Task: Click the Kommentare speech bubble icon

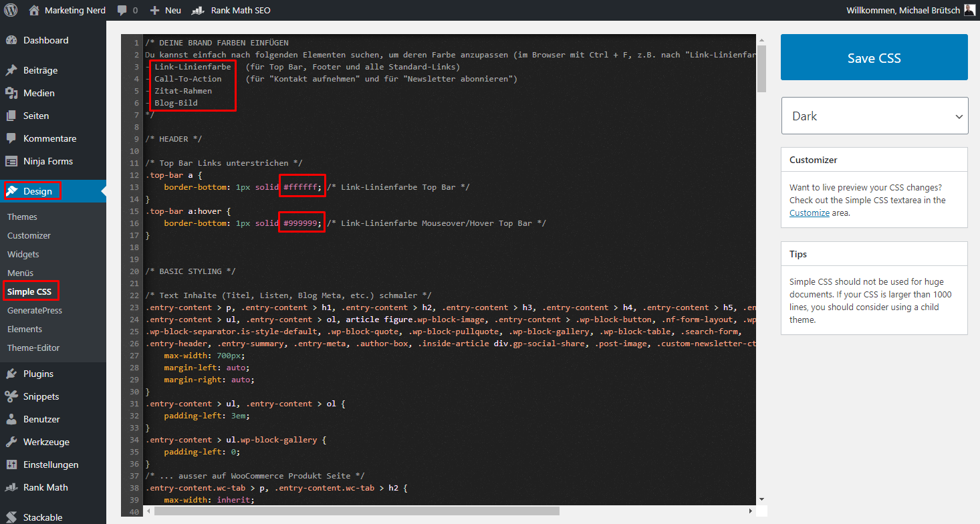Action: 11,138
